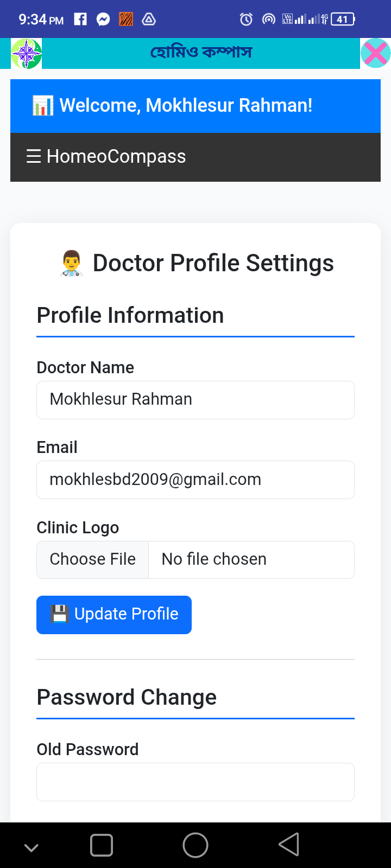Tap the alarm clock status icon
The width and height of the screenshot is (391, 868).
(x=246, y=20)
